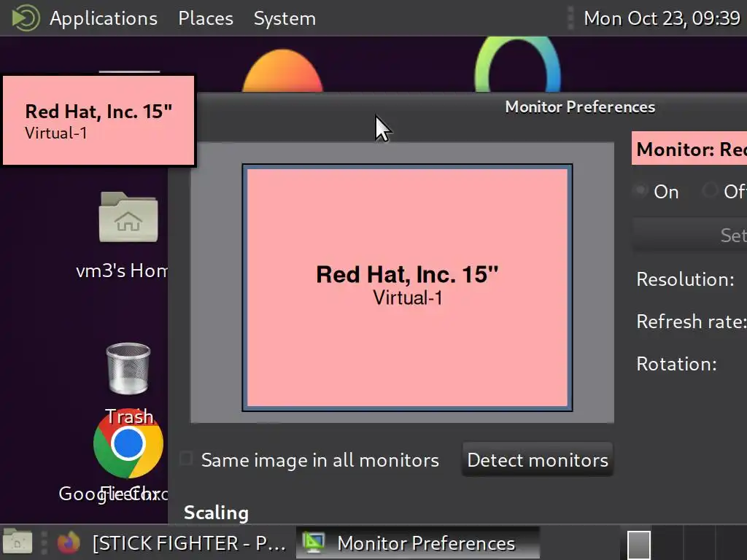Click the Set button below On/Off options

coord(690,235)
